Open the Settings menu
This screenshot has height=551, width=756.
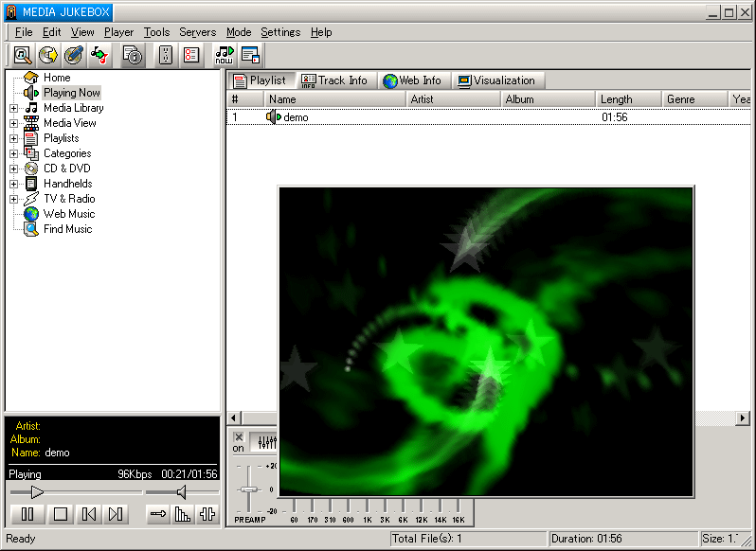tap(280, 32)
